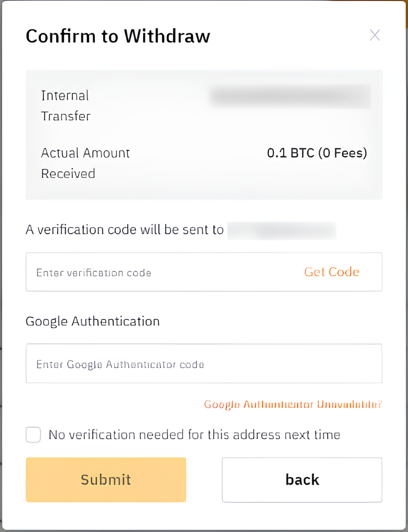408x532 pixels.
Task: Focus the email verification code field
Action: 203,272
